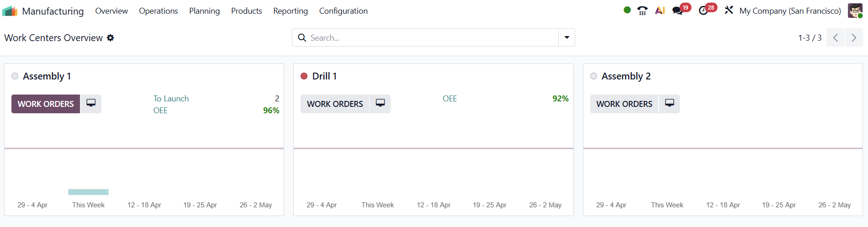Toggle the Assembly 2 status circle
Image resolution: width=868 pixels, height=227 pixels.
[x=593, y=76]
